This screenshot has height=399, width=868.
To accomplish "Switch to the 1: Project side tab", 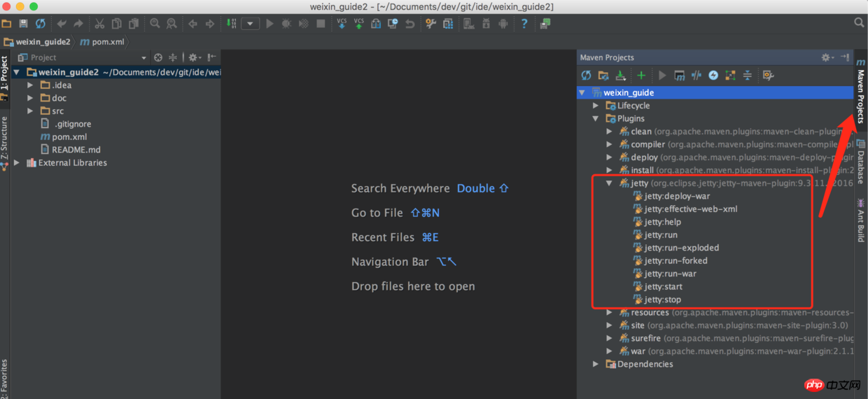I will pos(4,78).
